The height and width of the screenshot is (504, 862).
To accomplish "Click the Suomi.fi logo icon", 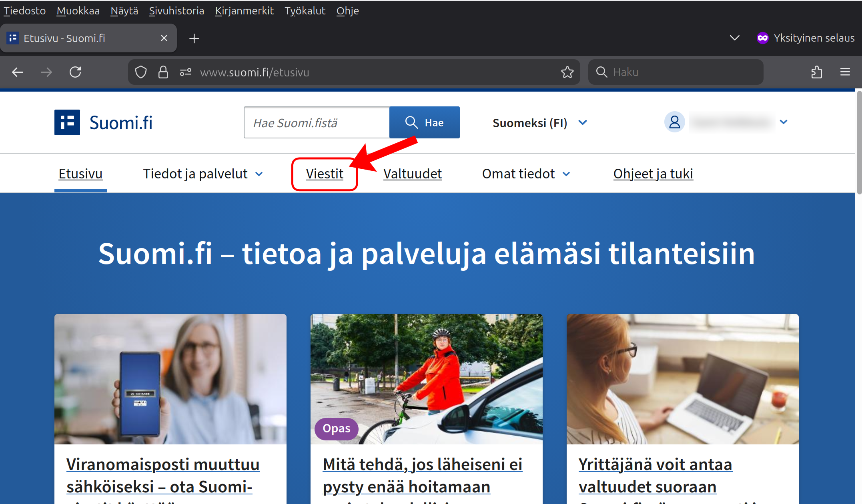I will coord(67,122).
